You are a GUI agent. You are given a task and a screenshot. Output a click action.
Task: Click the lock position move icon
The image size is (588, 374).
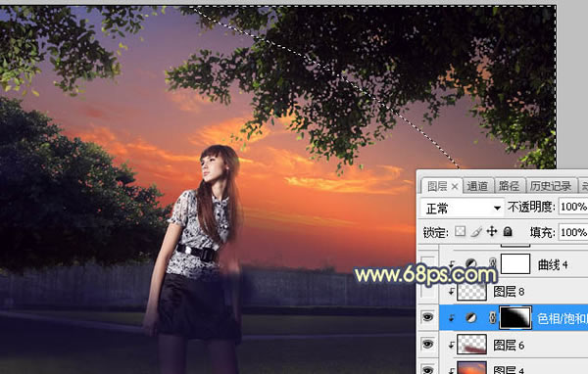pyautogui.click(x=492, y=232)
